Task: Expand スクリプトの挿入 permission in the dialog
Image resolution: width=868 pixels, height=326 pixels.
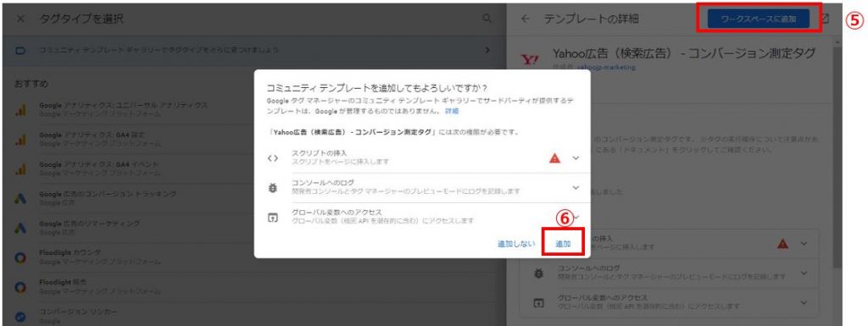Action: [x=576, y=158]
